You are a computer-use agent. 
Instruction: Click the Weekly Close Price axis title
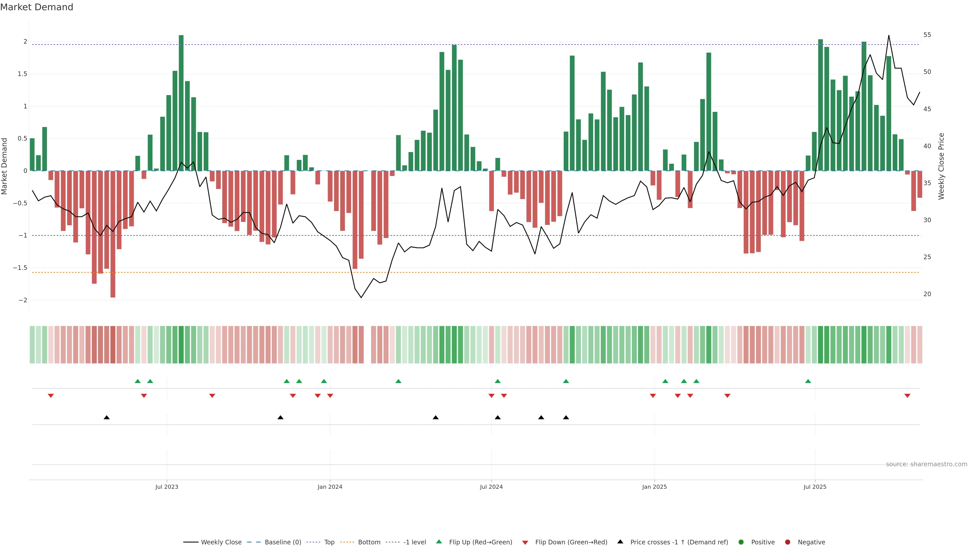click(941, 166)
